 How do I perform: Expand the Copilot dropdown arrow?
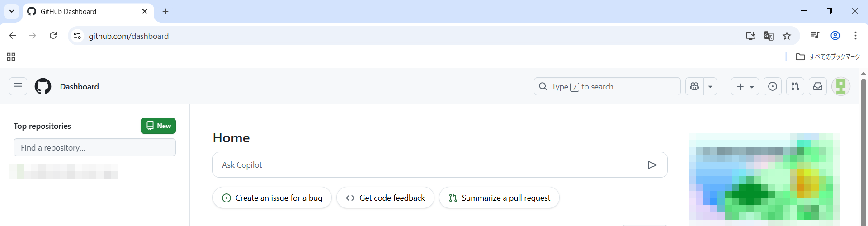click(x=710, y=86)
